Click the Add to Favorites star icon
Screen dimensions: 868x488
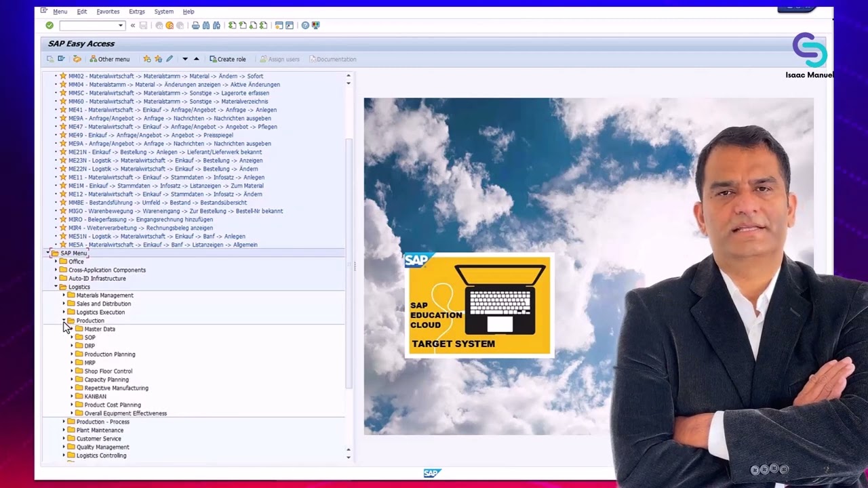[x=146, y=59]
